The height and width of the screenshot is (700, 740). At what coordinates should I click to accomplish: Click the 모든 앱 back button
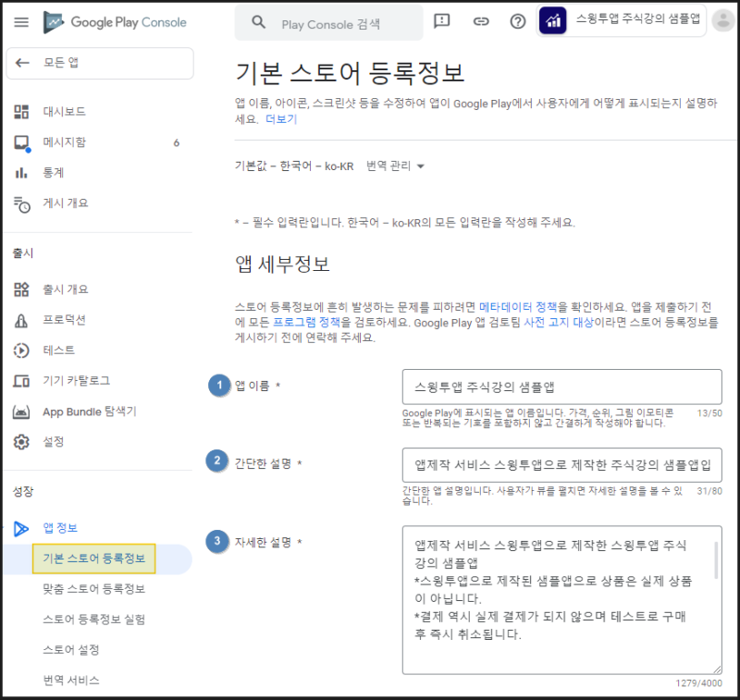(x=100, y=63)
